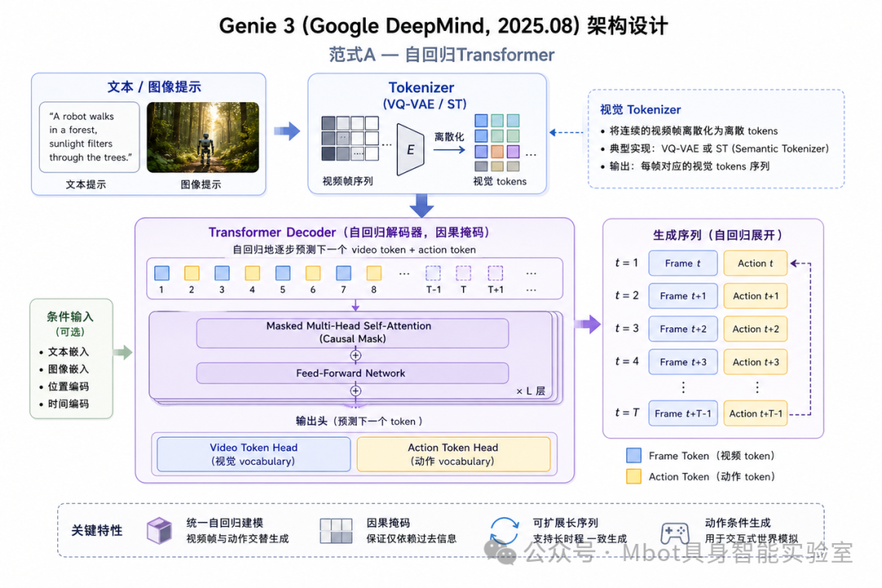Click the 位置编码 bullet
This screenshot has width=882, height=588.
coord(64,386)
